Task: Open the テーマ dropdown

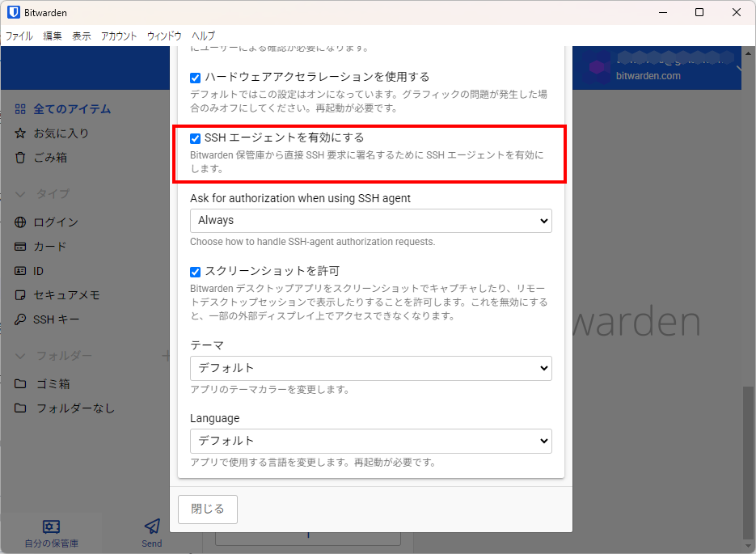Action: pyautogui.click(x=370, y=368)
